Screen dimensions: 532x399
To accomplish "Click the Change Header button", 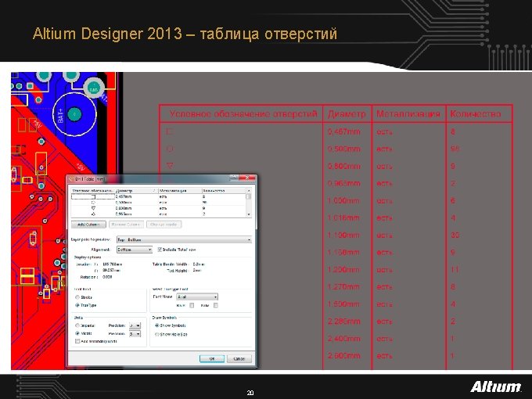I will [164, 225].
